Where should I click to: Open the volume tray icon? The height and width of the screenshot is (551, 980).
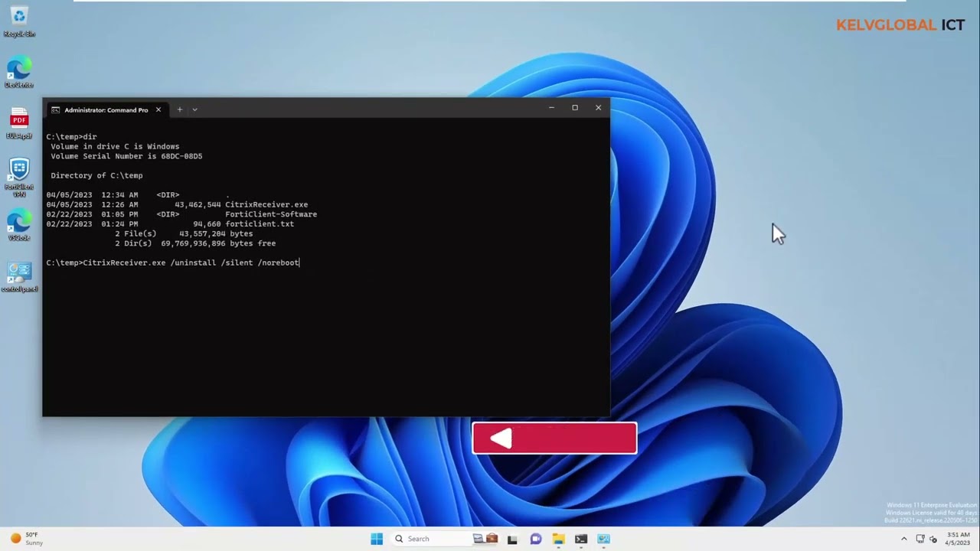[933, 539]
